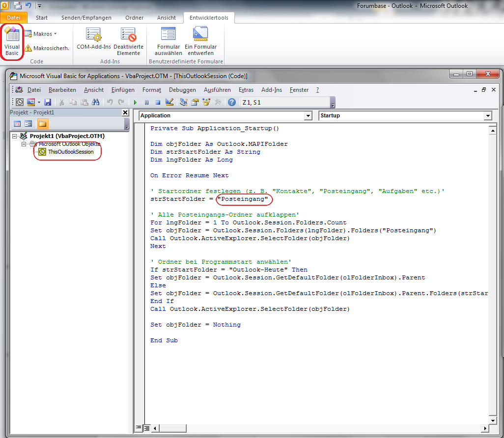
Task: Click Formular auswählen button
Action: pos(168,42)
